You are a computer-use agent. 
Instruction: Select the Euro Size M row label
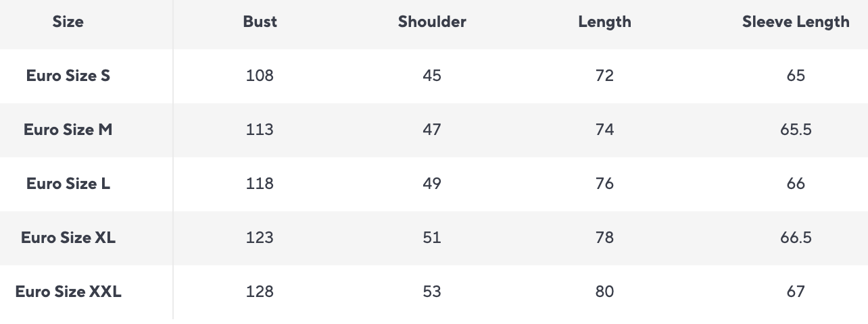[x=68, y=130]
